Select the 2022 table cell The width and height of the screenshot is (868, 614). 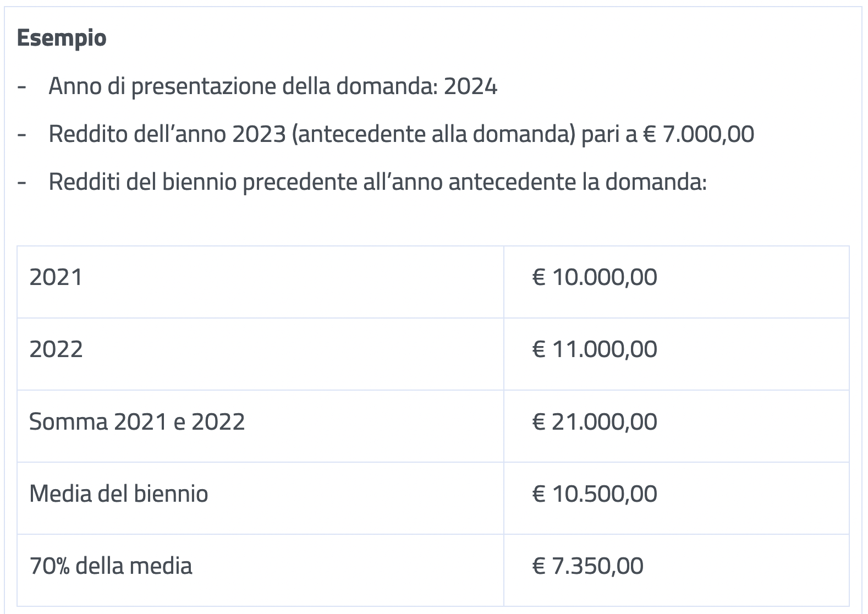pos(56,349)
